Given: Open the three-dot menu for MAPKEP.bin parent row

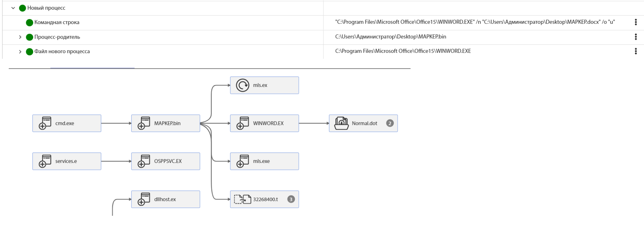Looking at the screenshot, I should (x=636, y=37).
